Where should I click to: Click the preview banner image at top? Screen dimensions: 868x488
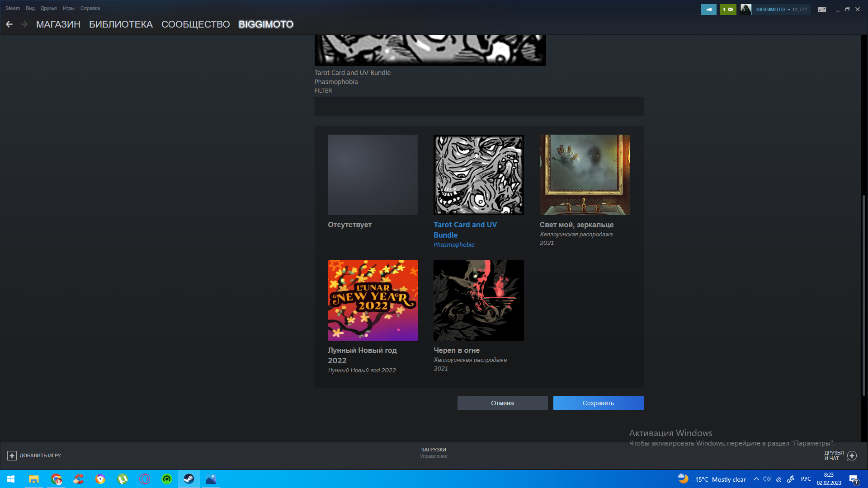(x=430, y=50)
